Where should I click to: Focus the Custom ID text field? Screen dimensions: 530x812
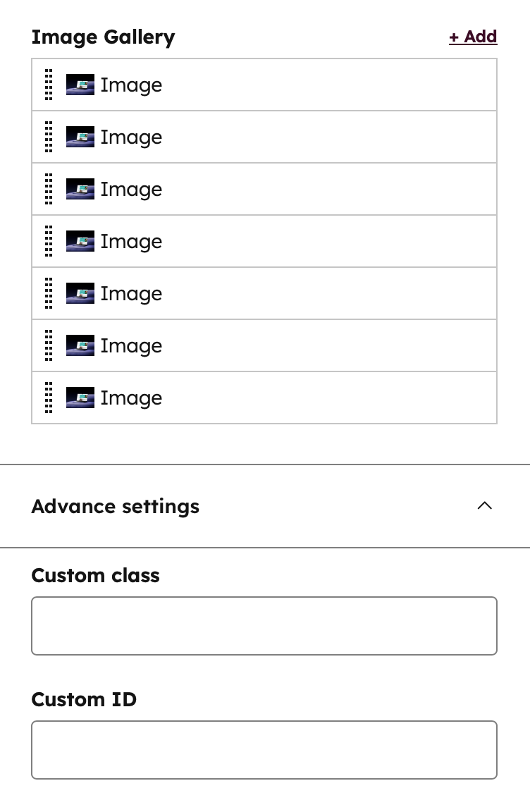tap(264, 750)
